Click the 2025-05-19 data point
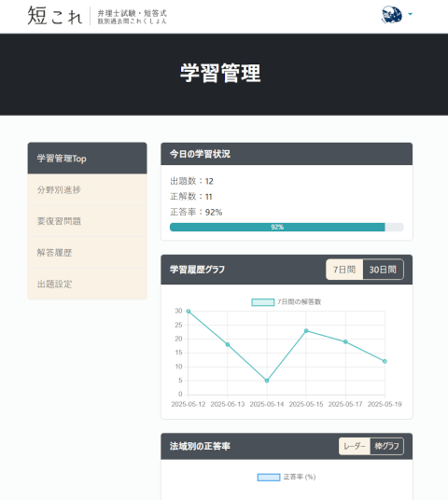The height and width of the screenshot is (500, 448). coord(385,361)
